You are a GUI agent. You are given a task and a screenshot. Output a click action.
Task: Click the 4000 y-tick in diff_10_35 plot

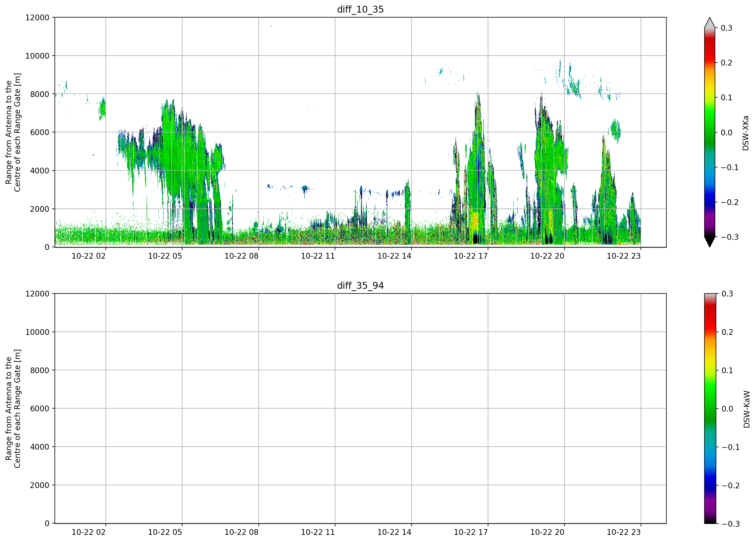click(x=40, y=171)
